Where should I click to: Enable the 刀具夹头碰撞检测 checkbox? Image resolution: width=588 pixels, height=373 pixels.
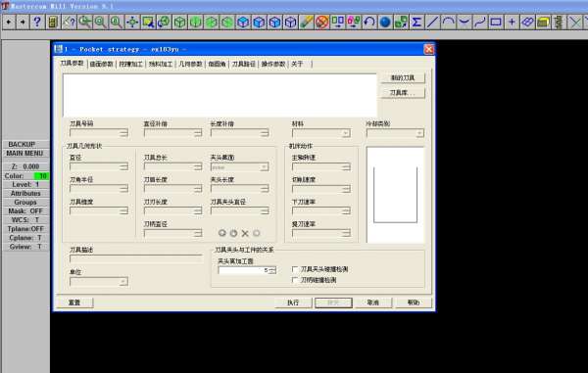[x=295, y=269]
